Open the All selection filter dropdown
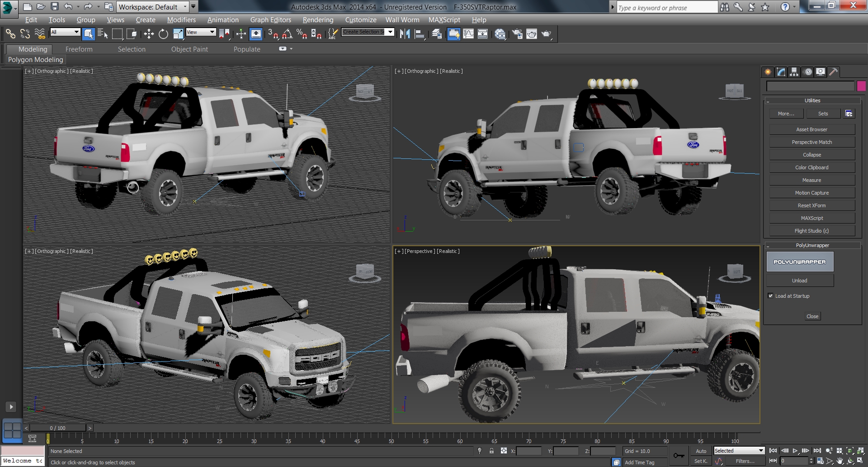868x467 pixels. tap(65, 32)
